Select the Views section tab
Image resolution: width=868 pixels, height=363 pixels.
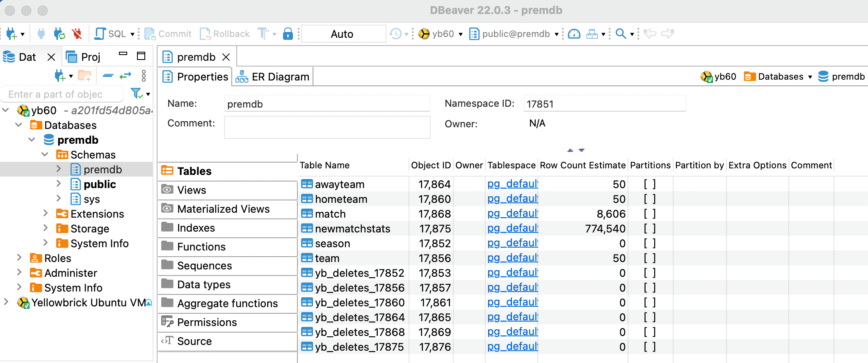point(192,190)
